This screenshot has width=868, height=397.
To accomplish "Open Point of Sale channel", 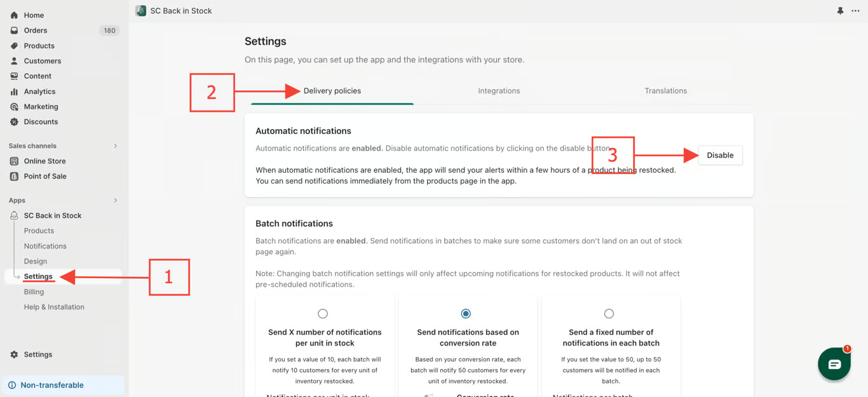I will click(x=45, y=177).
